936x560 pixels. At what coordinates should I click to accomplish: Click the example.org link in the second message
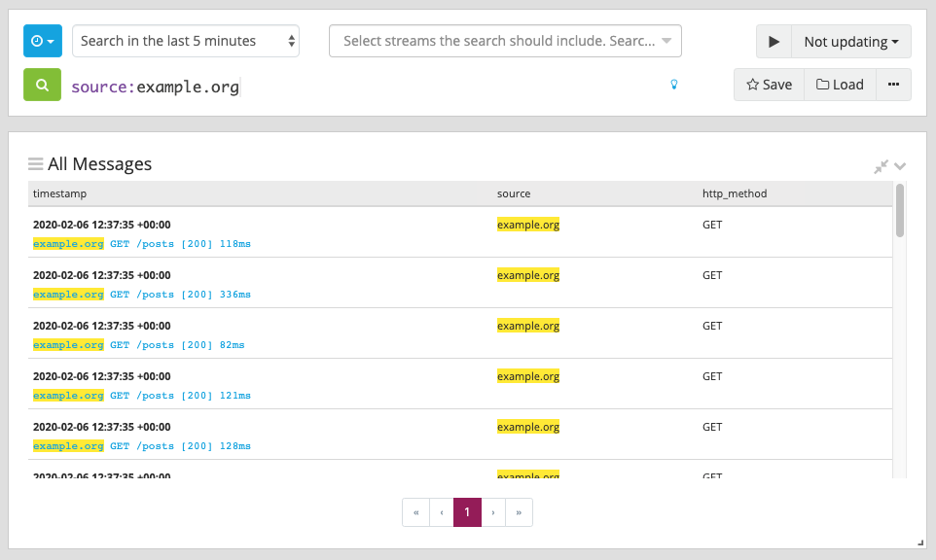[x=68, y=294]
